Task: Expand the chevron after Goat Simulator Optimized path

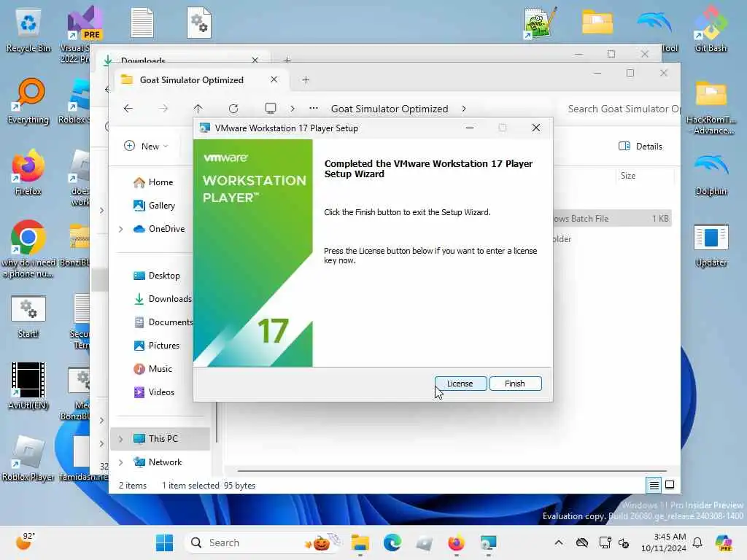Action: (464, 109)
